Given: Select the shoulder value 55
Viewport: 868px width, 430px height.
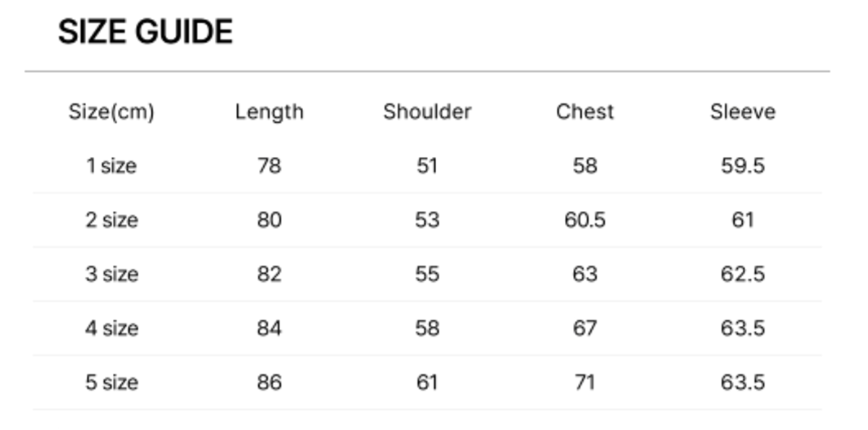Looking at the screenshot, I should 427,274.
